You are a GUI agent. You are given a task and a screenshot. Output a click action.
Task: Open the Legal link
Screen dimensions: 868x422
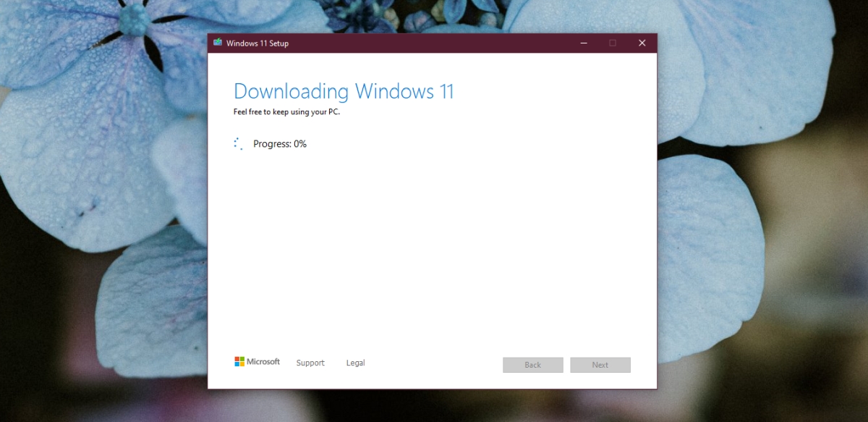(355, 363)
